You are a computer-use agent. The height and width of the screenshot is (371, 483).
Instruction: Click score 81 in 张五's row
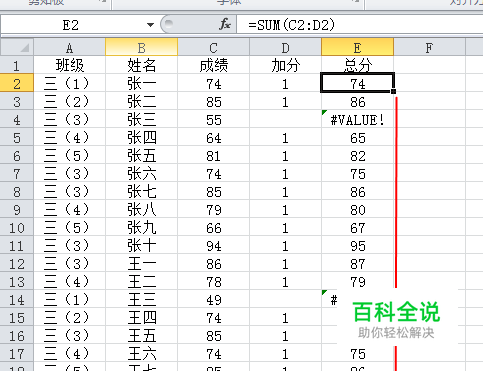click(x=213, y=155)
